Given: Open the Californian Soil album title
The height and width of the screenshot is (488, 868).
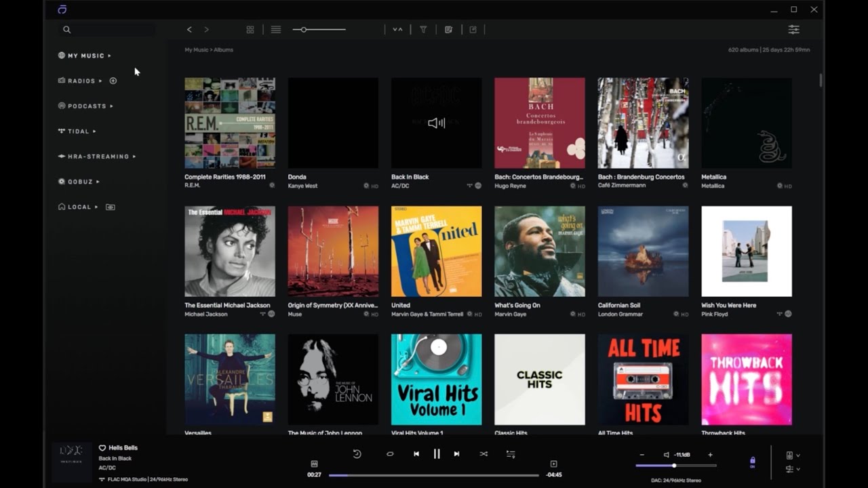Looking at the screenshot, I should [x=618, y=306].
